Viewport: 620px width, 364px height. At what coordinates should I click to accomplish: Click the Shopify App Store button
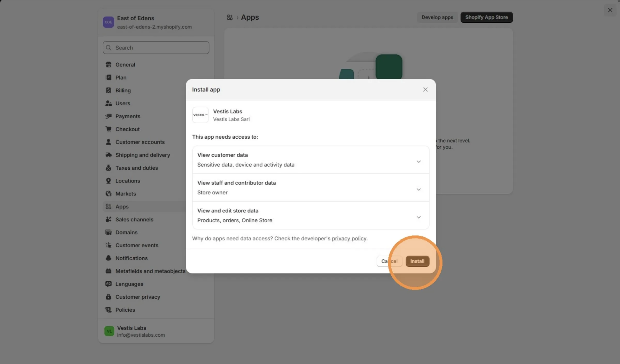486,17
